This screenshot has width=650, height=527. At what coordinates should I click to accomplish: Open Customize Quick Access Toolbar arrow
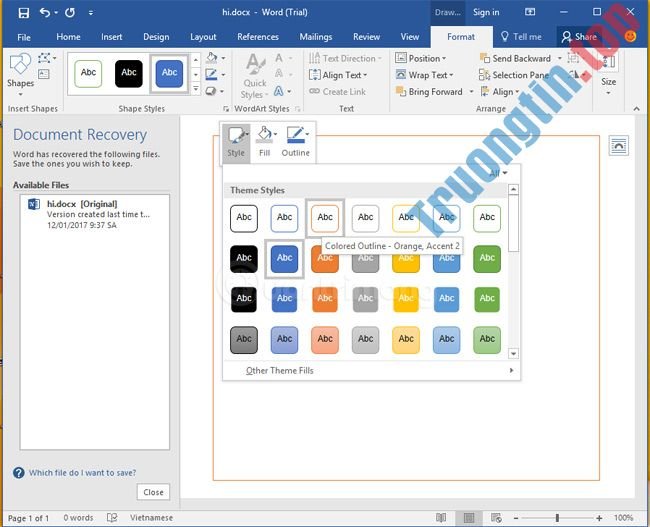pyautogui.click(x=91, y=13)
